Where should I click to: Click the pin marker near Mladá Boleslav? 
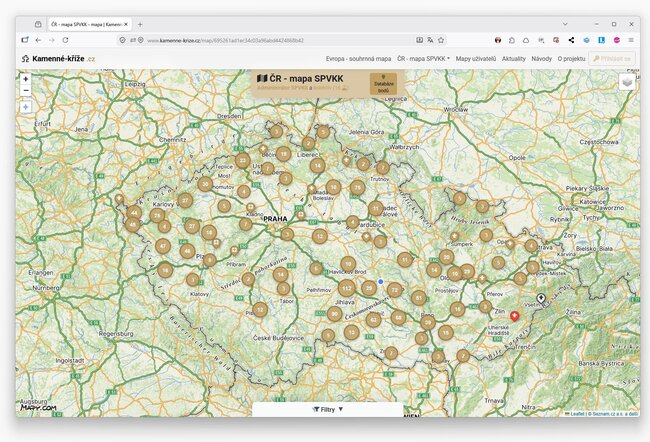[311, 189]
